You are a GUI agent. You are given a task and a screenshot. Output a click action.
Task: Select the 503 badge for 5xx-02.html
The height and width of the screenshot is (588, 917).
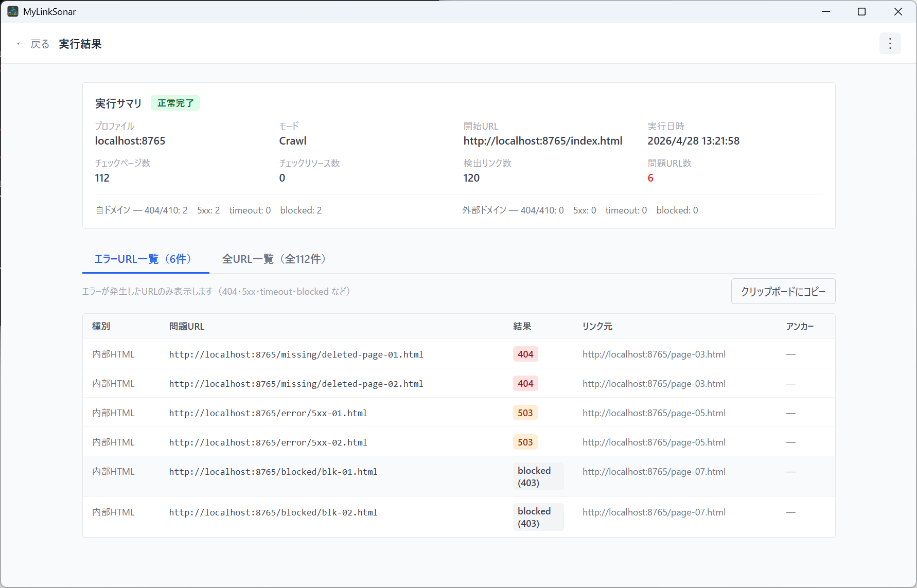pos(525,442)
